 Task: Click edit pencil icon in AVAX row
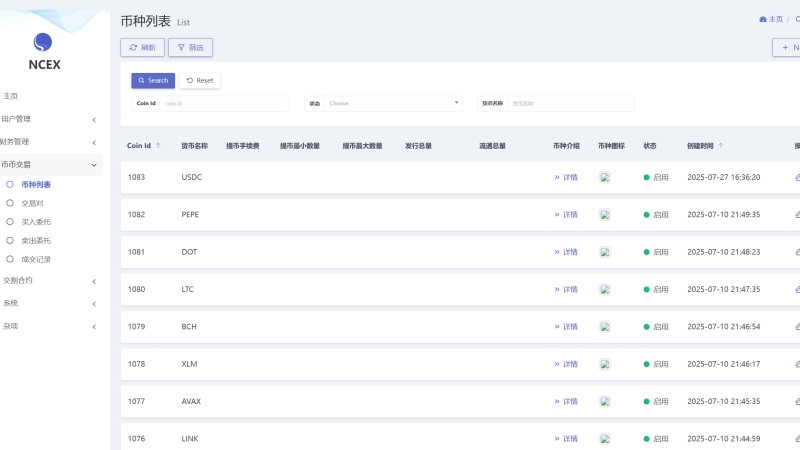pyautogui.click(x=797, y=401)
